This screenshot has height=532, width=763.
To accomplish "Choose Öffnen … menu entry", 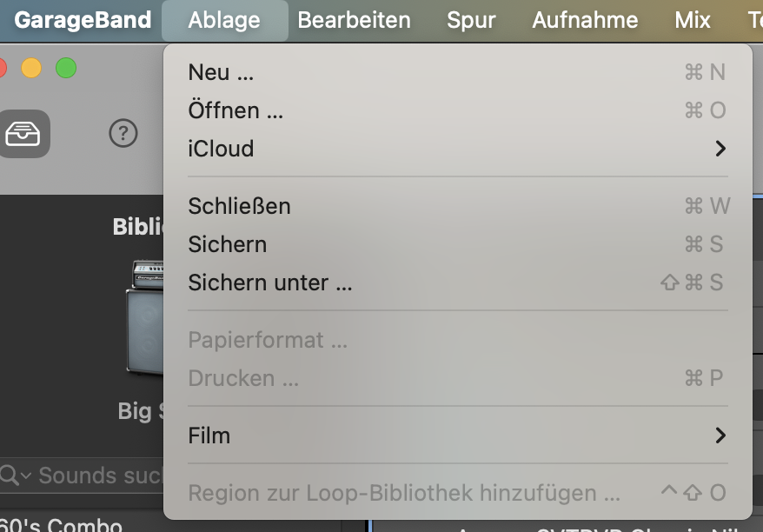I will pyautogui.click(x=458, y=110).
